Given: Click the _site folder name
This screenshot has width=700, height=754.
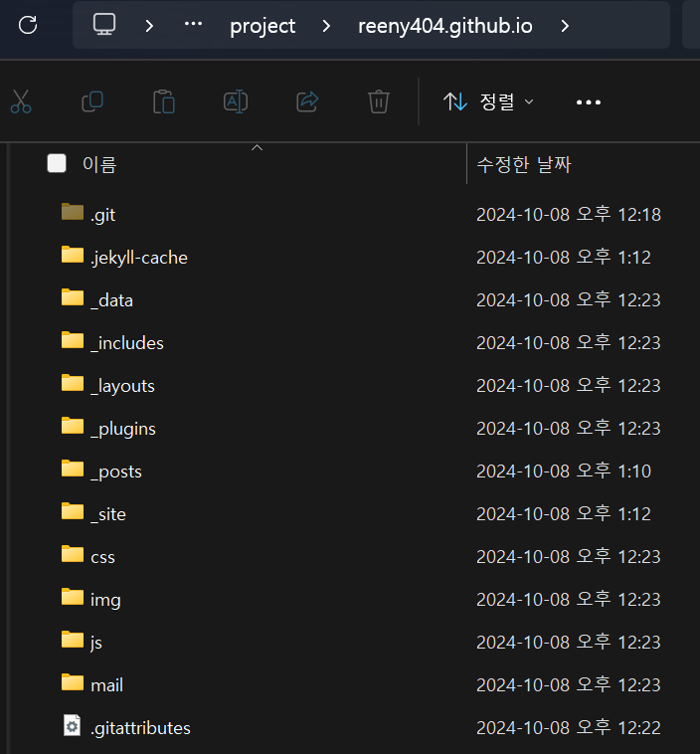Looking at the screenshot, I should 108,514.
